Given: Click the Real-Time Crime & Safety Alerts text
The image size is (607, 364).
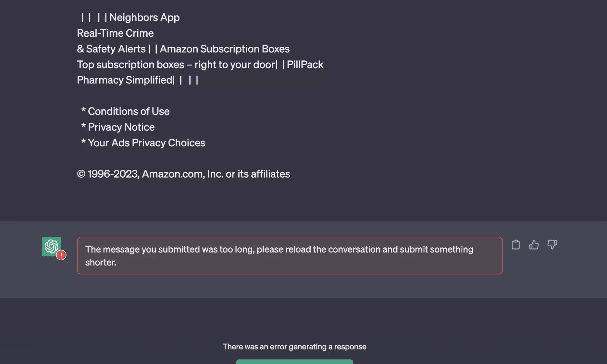Looking at the screenshot, I should tap(115, 33).
